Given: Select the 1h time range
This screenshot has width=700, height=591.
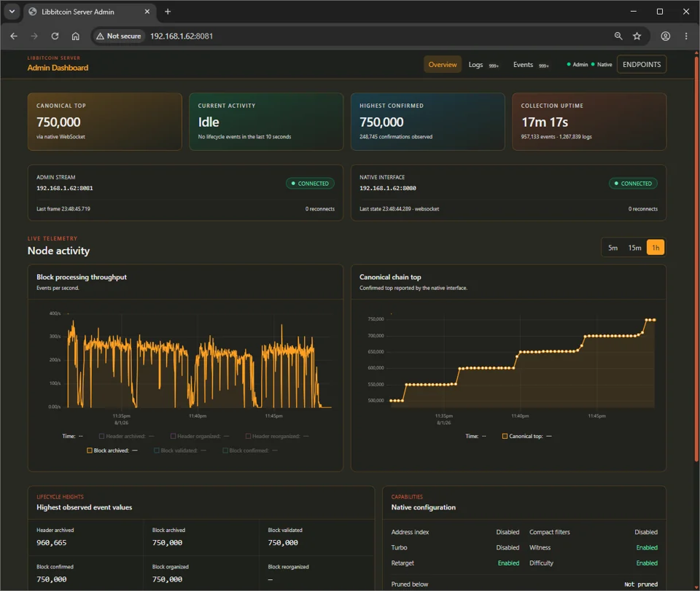Looking at the screenshot, I should (656, 248).
